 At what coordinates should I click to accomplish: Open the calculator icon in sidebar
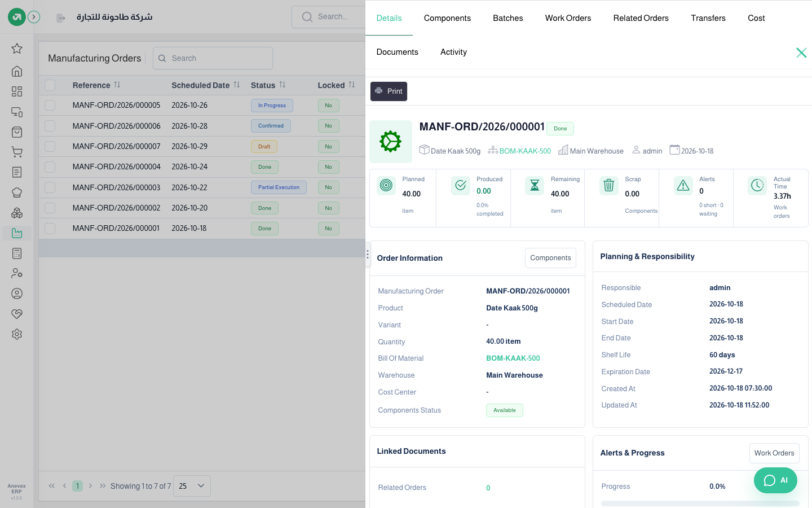17,253
